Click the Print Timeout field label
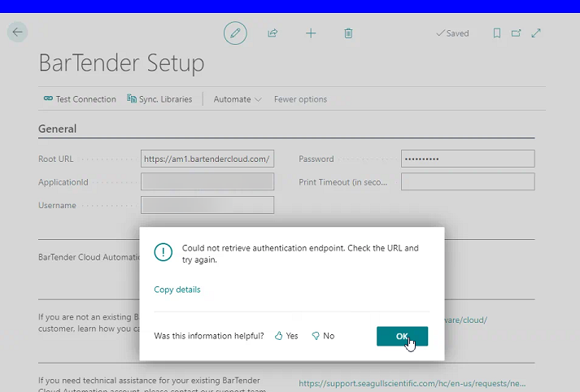The image size is (580, 392). point(343,182)
